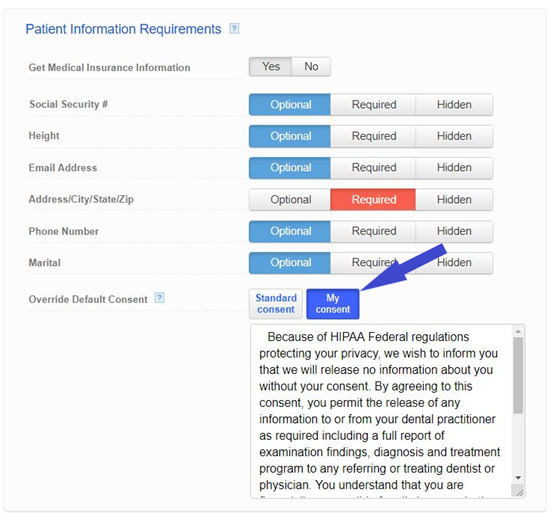Choose My consent option
556x519 pixels.
333,304
